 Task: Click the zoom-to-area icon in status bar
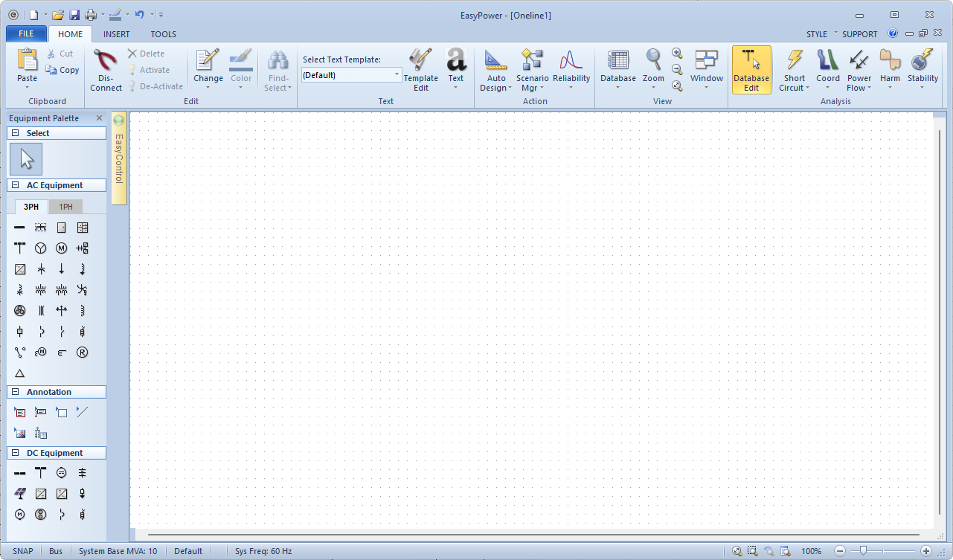point(752,551)
